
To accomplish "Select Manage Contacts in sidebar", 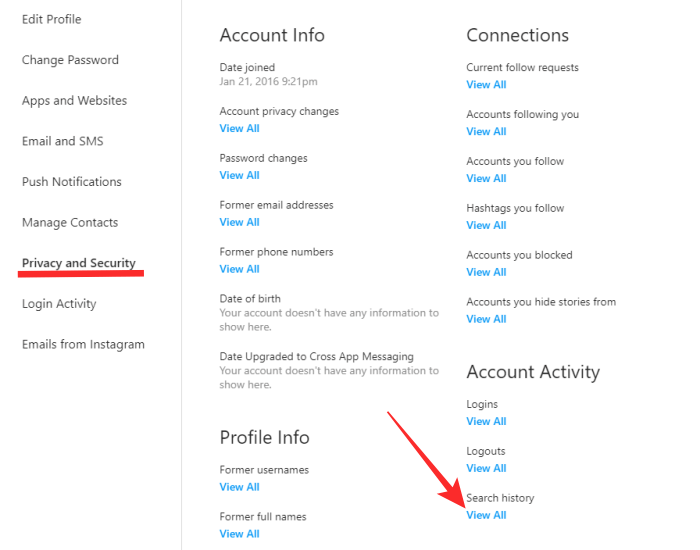I will point(70,222).
